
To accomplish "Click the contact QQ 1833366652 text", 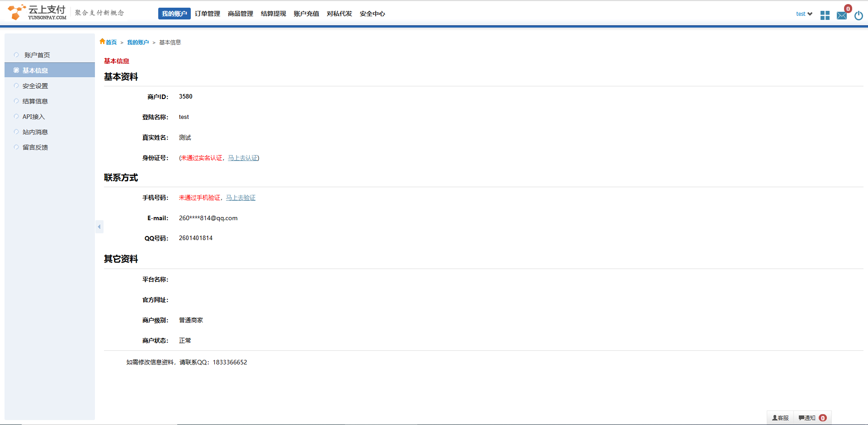I will tap(230, 362).
